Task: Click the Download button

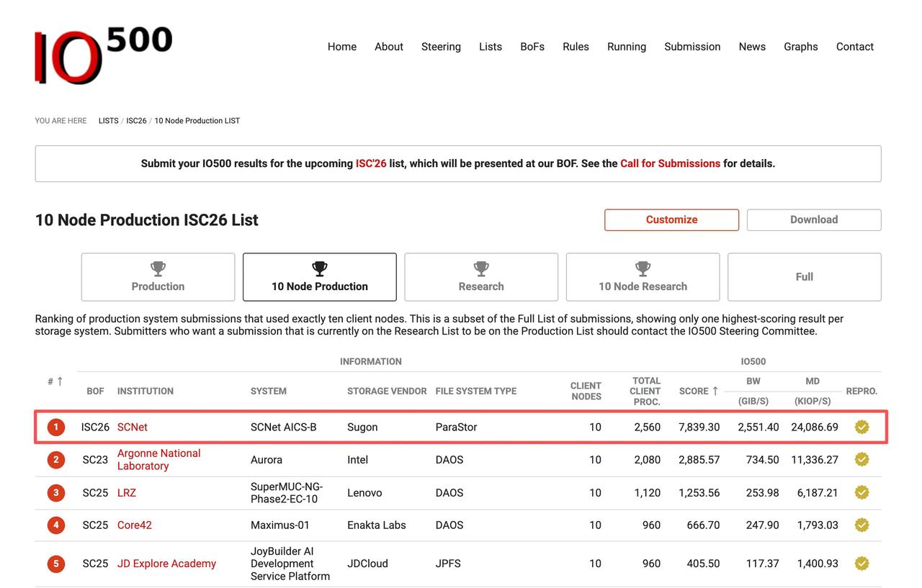Action: tap(814, 220)
